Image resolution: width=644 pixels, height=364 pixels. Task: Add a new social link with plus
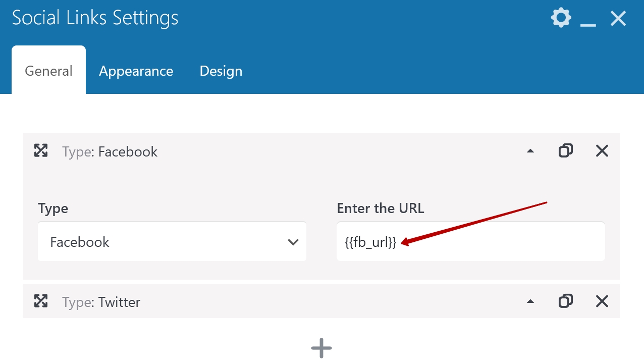pos(321,348)
